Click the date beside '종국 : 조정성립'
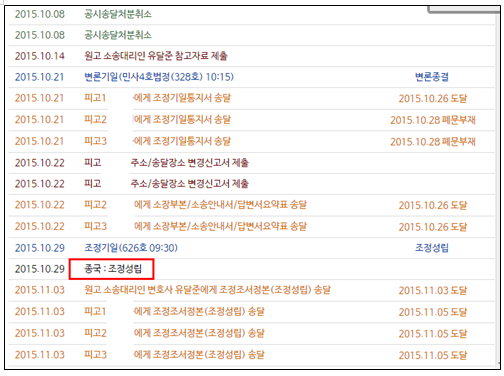Screen dimensions: 504x376 click(40, 269)
